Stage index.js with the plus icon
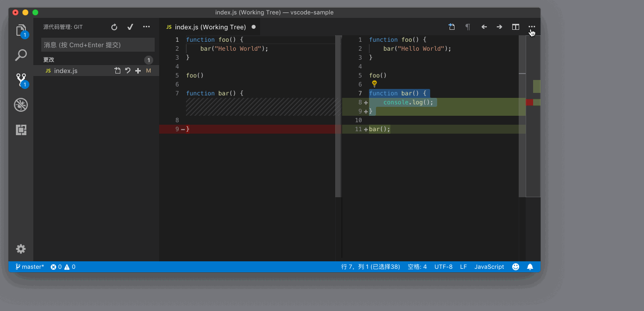This screenshot has height=311, width=644. click(138, 71)
